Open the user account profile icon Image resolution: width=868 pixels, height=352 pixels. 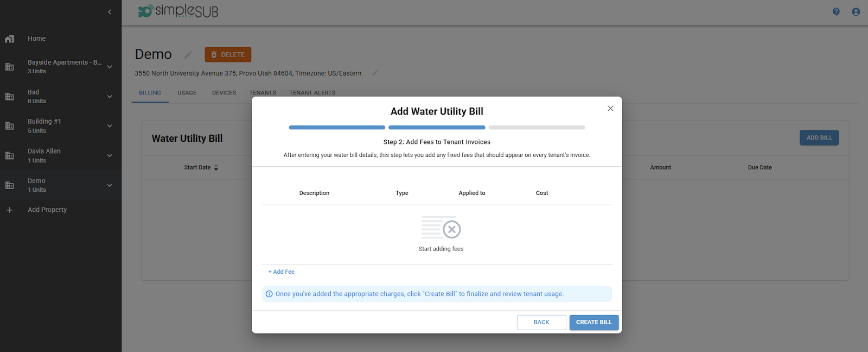(856, 12)
